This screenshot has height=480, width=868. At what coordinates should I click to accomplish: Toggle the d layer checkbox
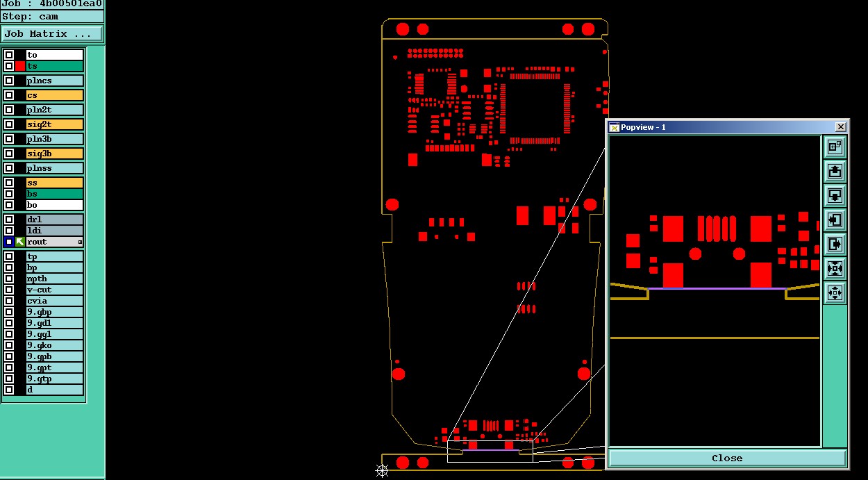9,390
